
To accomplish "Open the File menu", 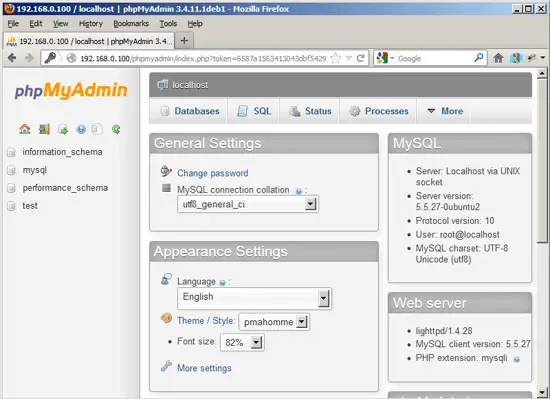I will [13, 24].
